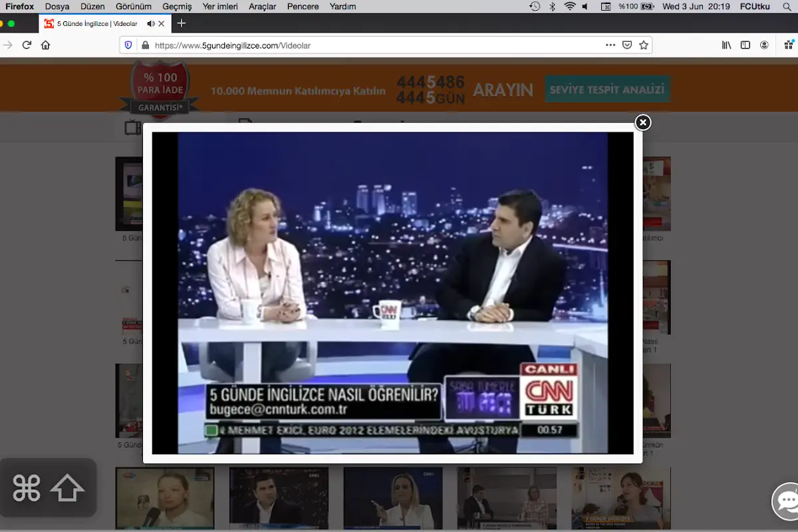Toggle the Firefox sidebar view
Screen dimensions: 798x532
pos(745,45)
